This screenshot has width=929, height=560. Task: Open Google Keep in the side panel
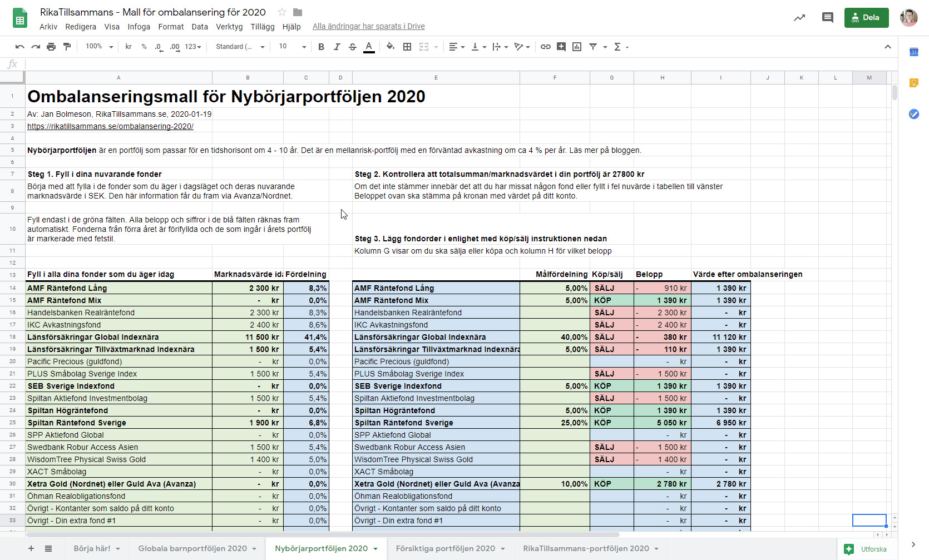[x=913, y=83]
